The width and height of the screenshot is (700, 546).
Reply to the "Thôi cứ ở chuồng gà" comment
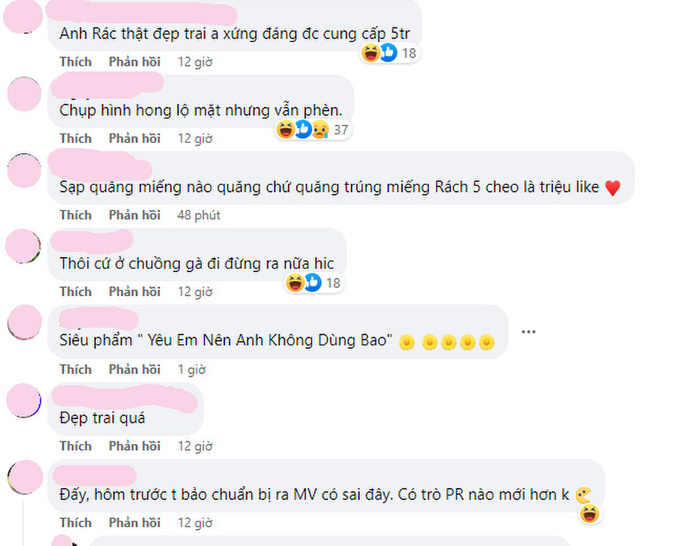pyautogui.click(x=134, y=292)
